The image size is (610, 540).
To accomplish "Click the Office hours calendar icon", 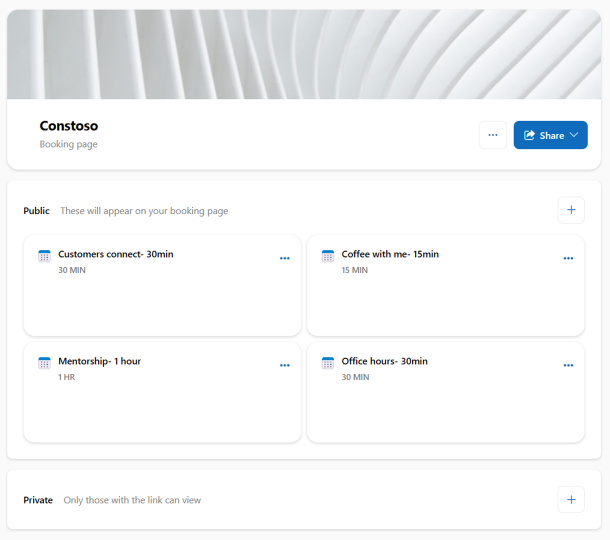I will pyautogui.click(x=328, y=363).
